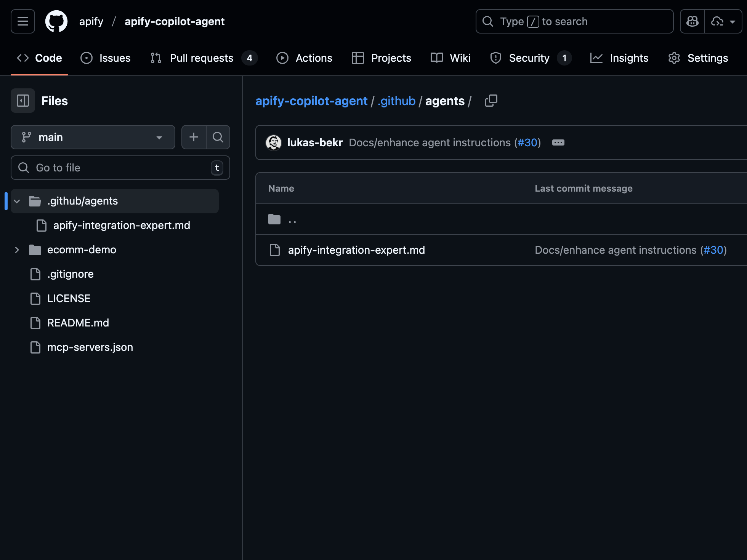Viewport: 747px width, 560px height.
Task: View lukas-bekr's profile avatar
Action: (x=273, y=142)
